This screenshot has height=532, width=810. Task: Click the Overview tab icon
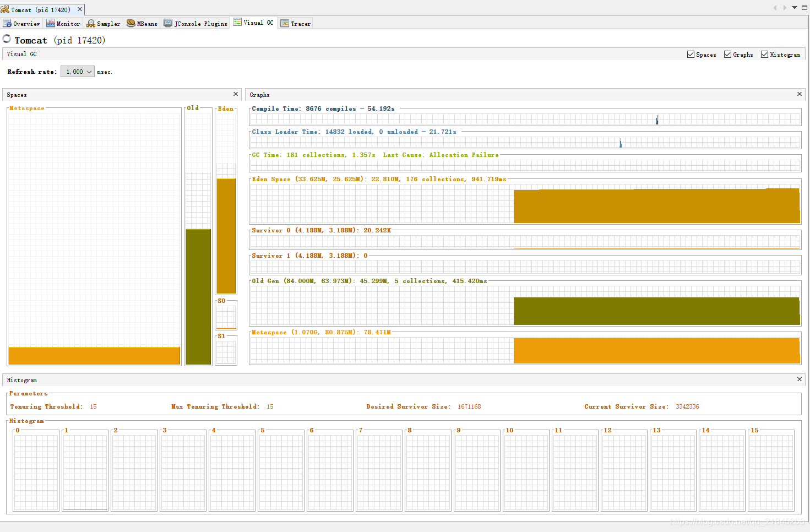(7, 23)
